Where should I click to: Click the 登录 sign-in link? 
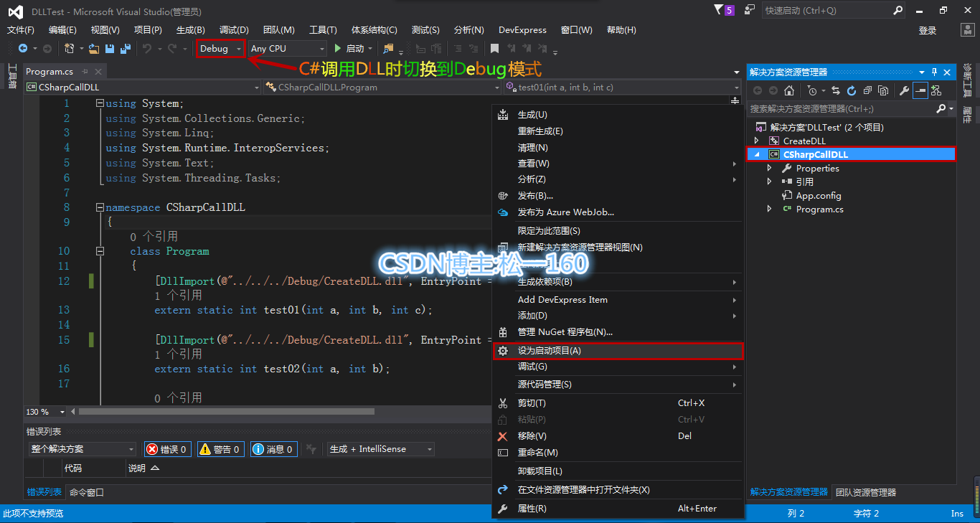(928, 30)
